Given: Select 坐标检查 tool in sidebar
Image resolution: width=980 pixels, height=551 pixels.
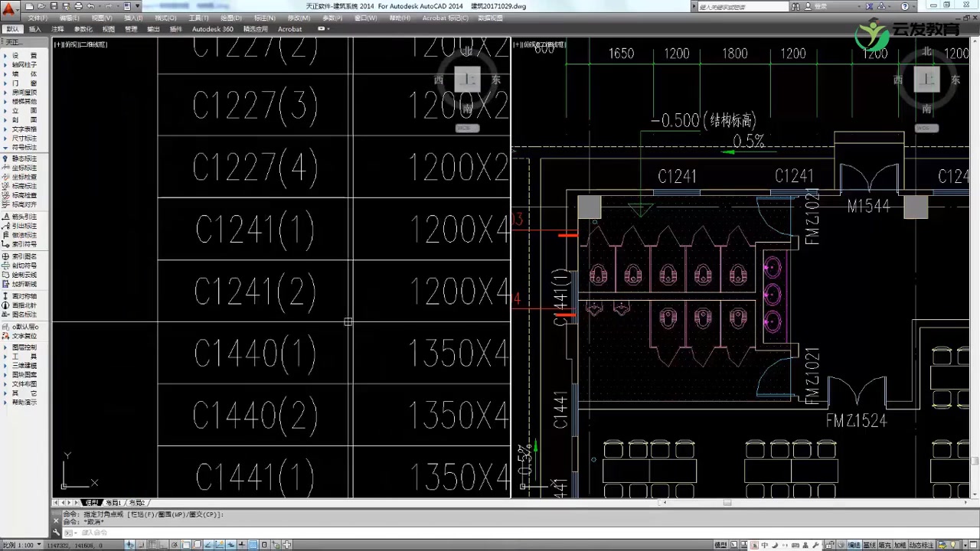Looking at the screenshot, I should tap(20, 177).
